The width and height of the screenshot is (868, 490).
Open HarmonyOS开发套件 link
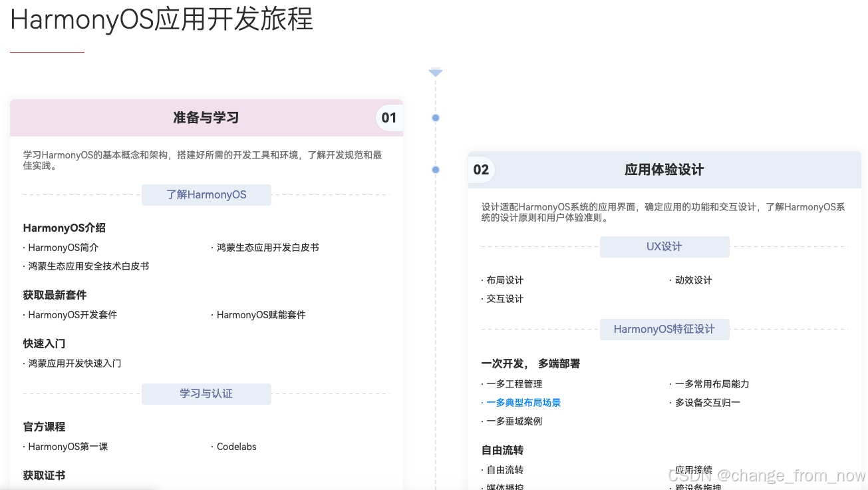pos(72,315)
